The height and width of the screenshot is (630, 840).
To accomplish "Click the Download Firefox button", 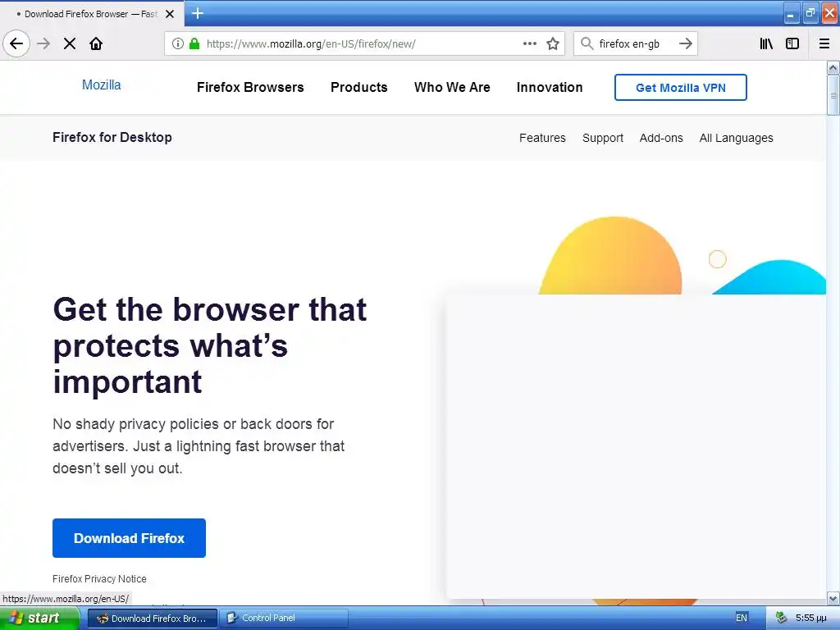I will click(x=129, y=538).
